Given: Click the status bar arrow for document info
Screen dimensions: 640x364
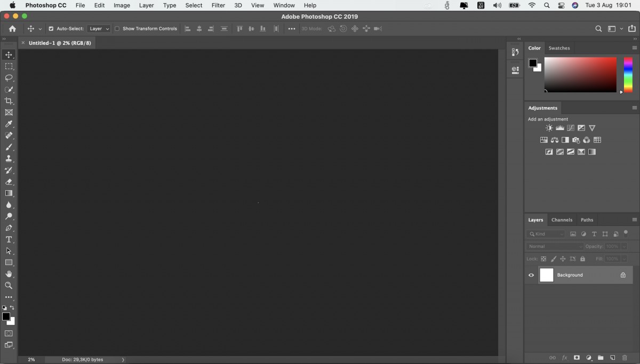Looking at the screenshot, I should tap(123, 360).
